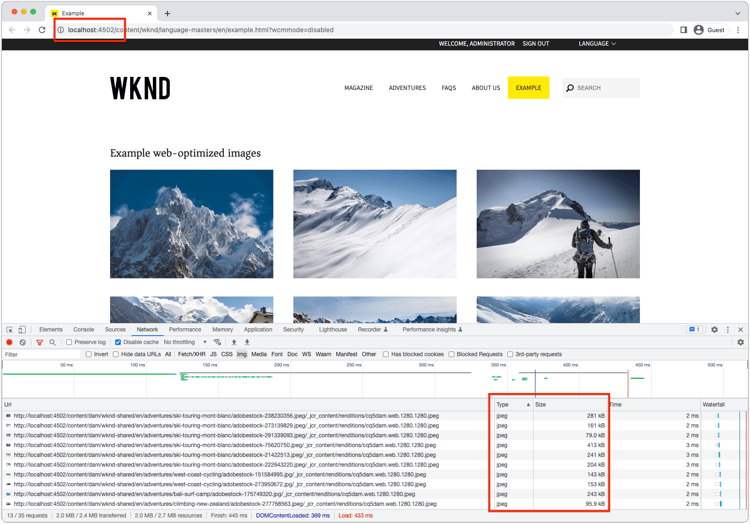The image size is (750, 524).
Task: Filter requests by Fetch/XHR
Action: pos(191,354)
